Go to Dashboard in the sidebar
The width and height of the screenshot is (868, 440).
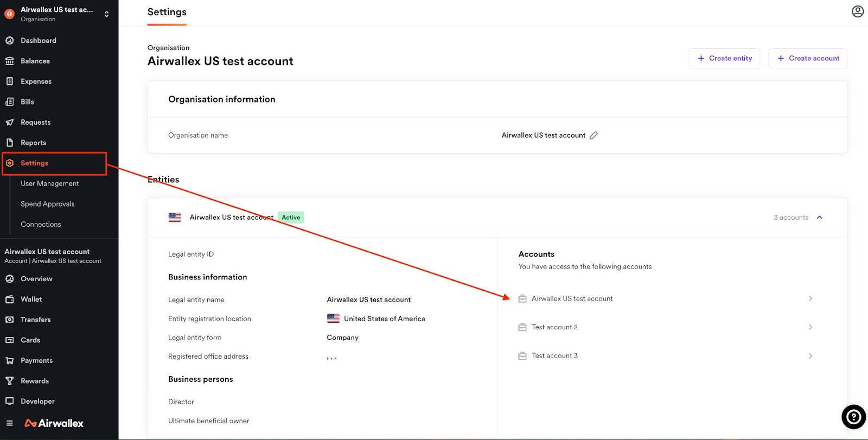pyautogui.click(x=38, y=41)
